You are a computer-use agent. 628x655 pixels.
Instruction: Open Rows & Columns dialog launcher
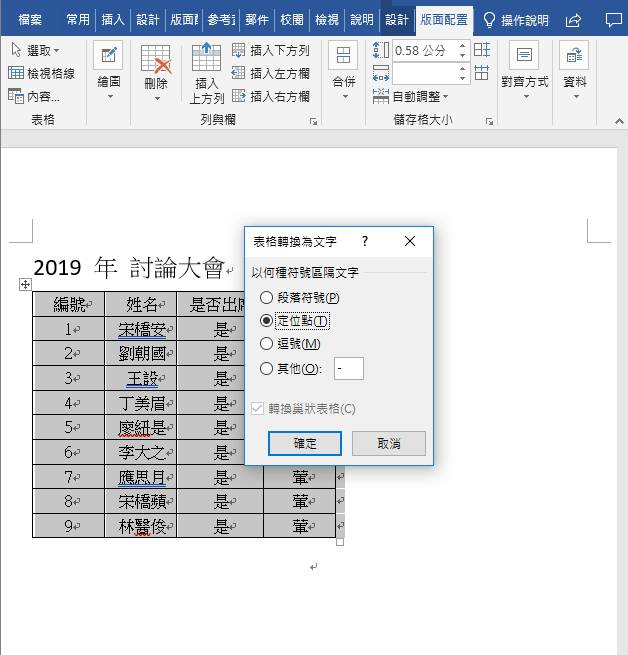tap(313, 122)
